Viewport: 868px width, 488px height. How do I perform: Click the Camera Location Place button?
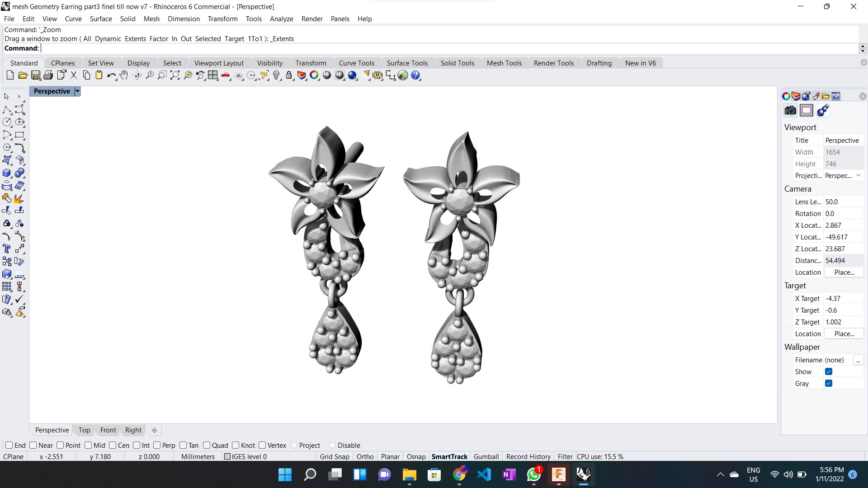pos(844,272)
